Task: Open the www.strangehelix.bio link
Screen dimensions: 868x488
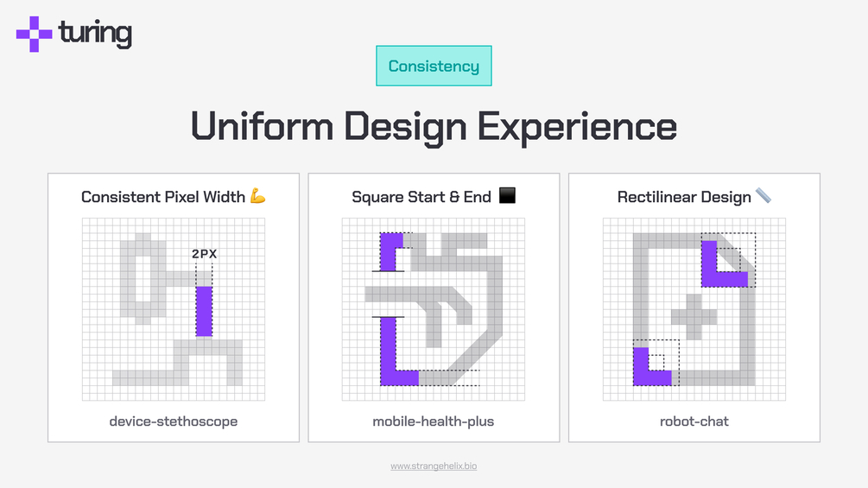Action: click(434, 466)
